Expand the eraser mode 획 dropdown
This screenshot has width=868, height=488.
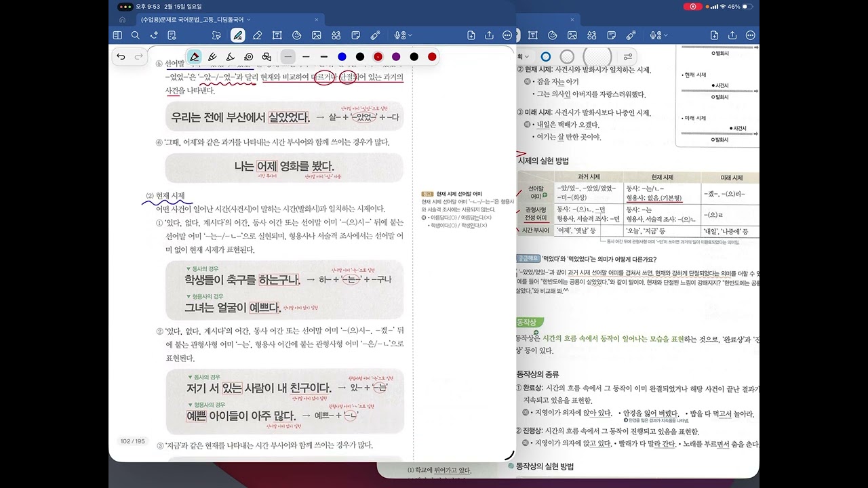(x=524, y=57)
